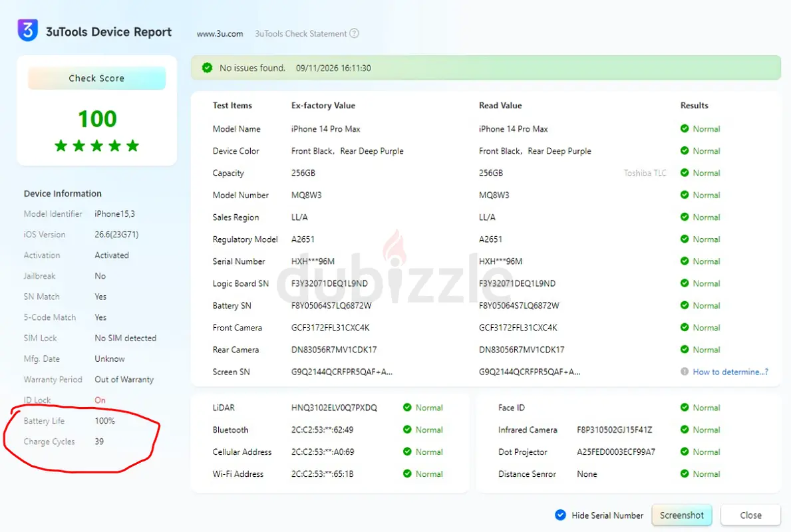Click the Check Score button
This screenshot has height=532, width=791.
(x=97, y=78)
